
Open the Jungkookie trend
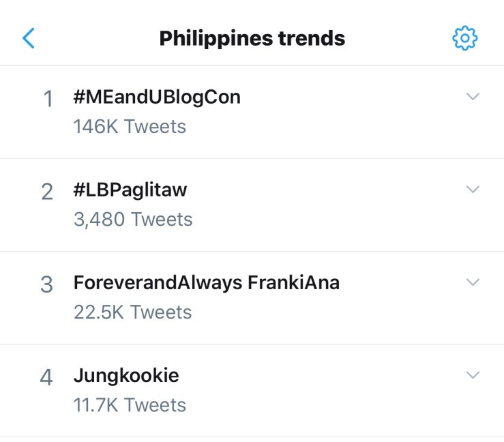coord(126,375)
